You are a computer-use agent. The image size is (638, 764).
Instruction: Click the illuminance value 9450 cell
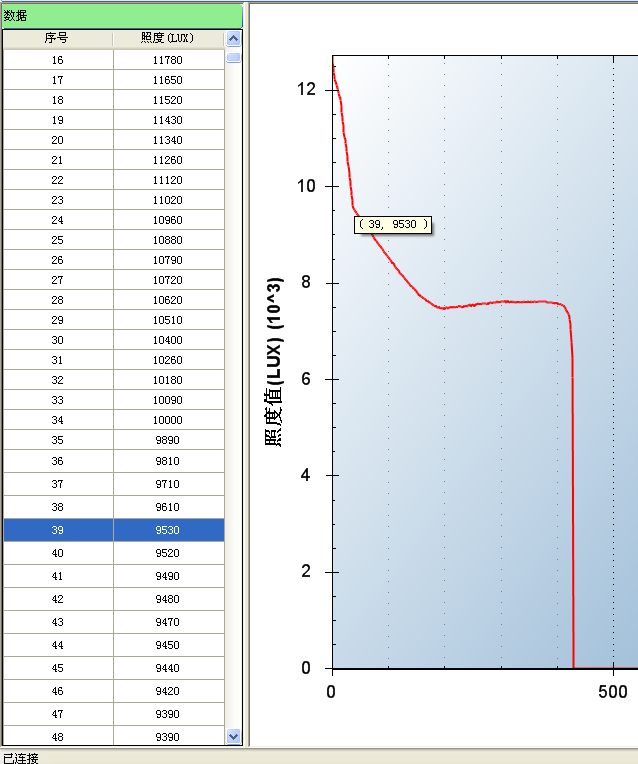pos(168,645)
